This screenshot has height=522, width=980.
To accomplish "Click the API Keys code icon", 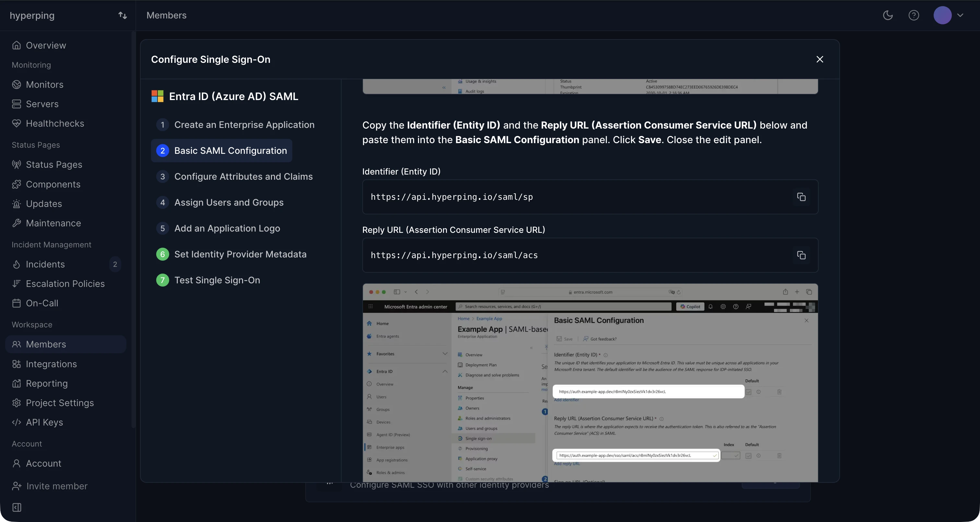I will coord(16,422).
